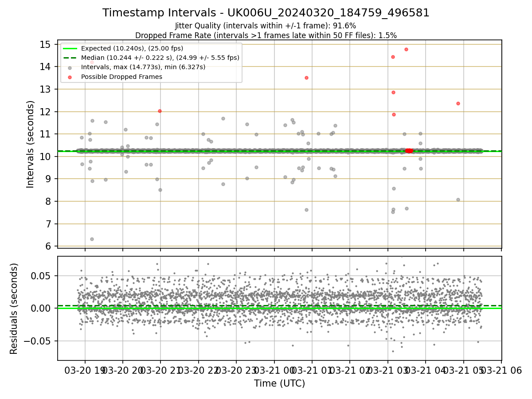Select the red dropped-frame point at 13.5 seconds
Viewport: 532px width, 399px height.
pyautogui.click(x=306, y=78)
